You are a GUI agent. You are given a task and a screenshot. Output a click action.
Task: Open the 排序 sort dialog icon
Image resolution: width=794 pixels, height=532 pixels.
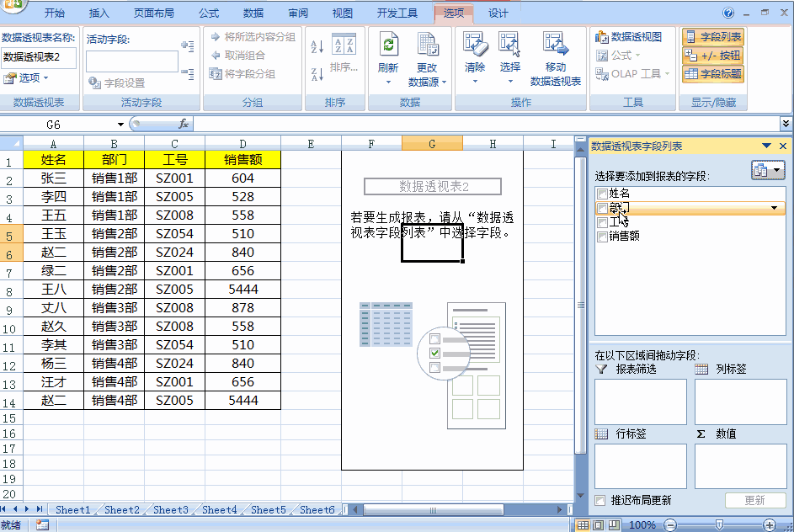click(x=344, y=44)
